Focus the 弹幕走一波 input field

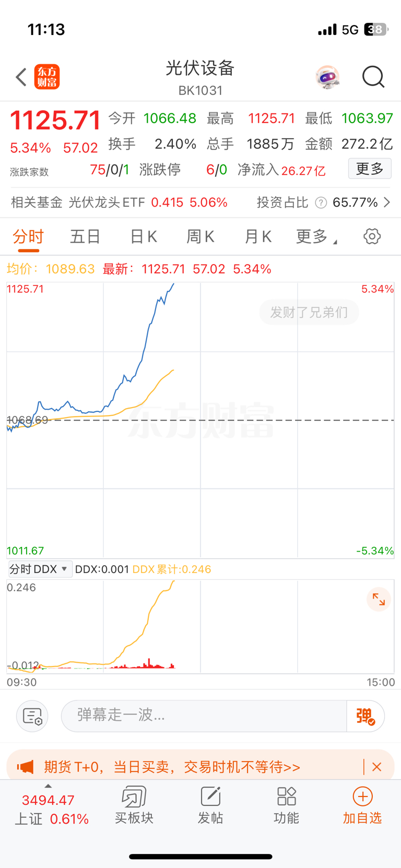[x=204, y=716]
